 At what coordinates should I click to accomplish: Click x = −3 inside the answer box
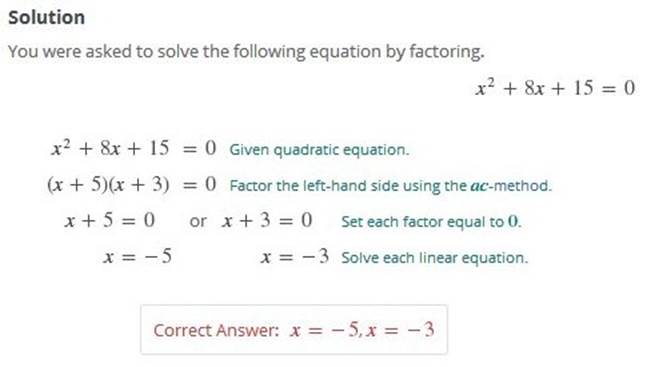(x=401, y=330)
